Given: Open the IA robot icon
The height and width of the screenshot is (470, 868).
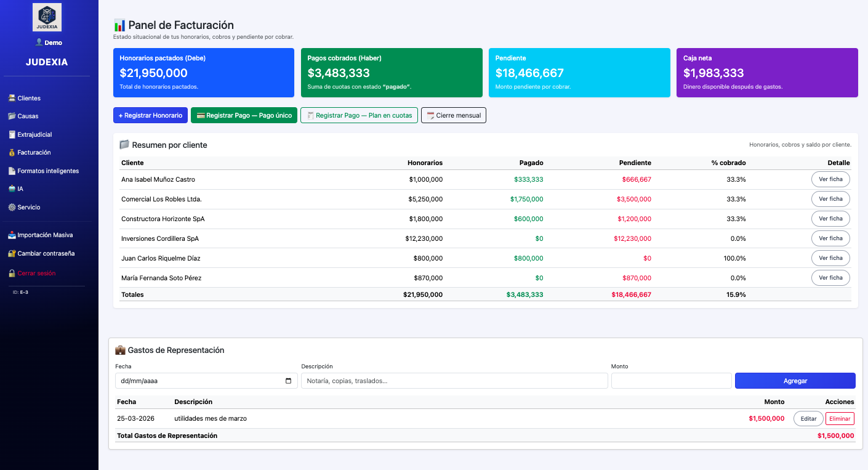Looking at the screenshot, I should (x=12, y=189).
